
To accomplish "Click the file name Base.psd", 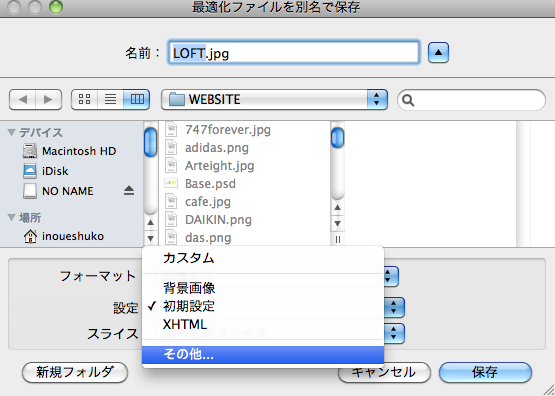I will [x=210, y=183].
